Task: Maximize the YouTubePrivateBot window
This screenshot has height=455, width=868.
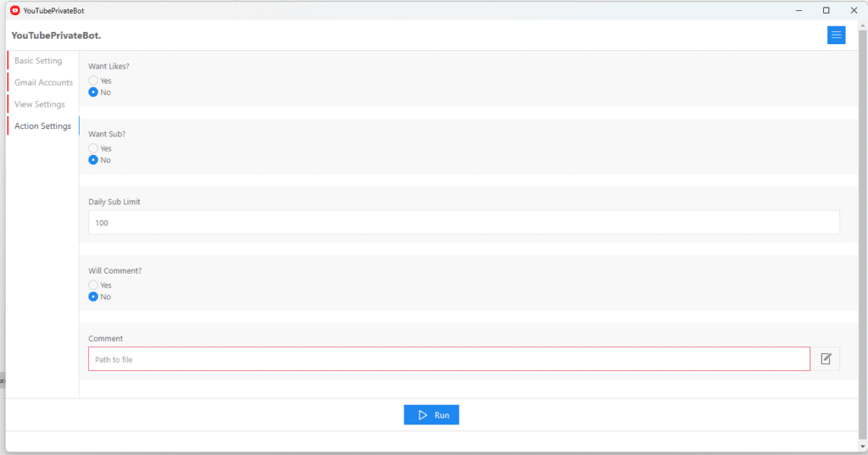Action: [x=826, y=10]
